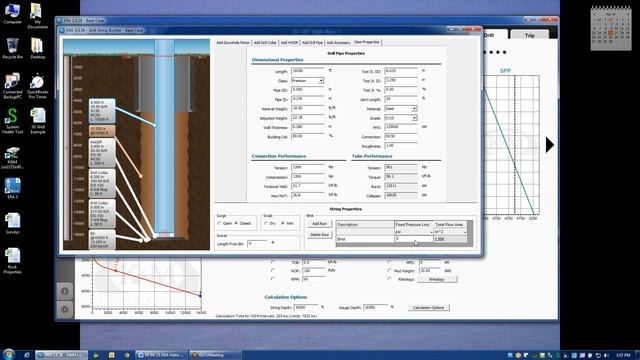Viewport: 640px width, 360px height.
Task: Click the Rheology button in main window
Action: tap(437, 279)
